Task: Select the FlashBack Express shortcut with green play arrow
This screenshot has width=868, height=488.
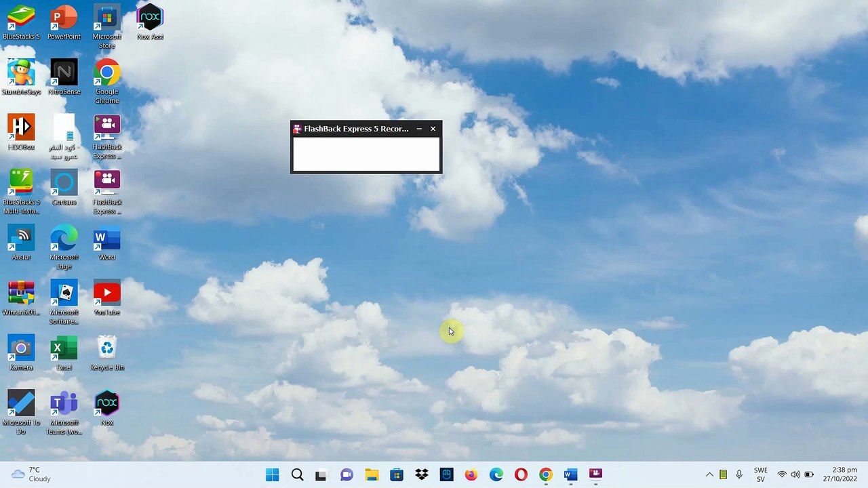Action: coord(107,138)
